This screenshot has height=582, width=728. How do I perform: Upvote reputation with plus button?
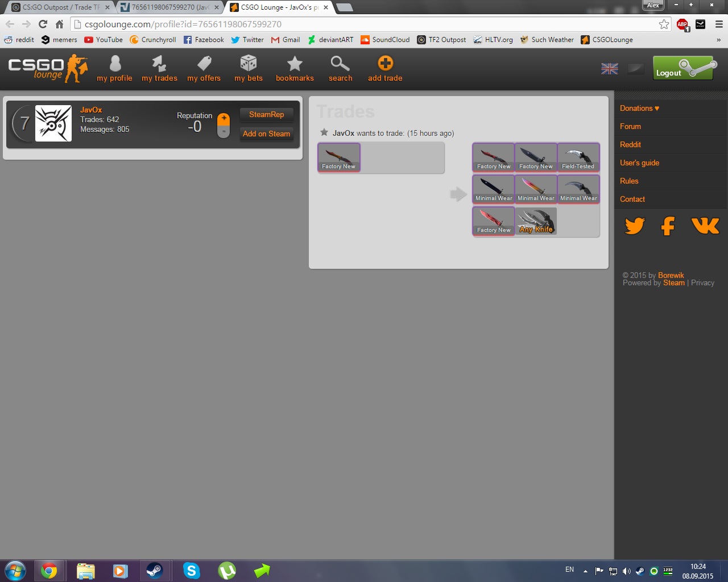coord(224,119)
